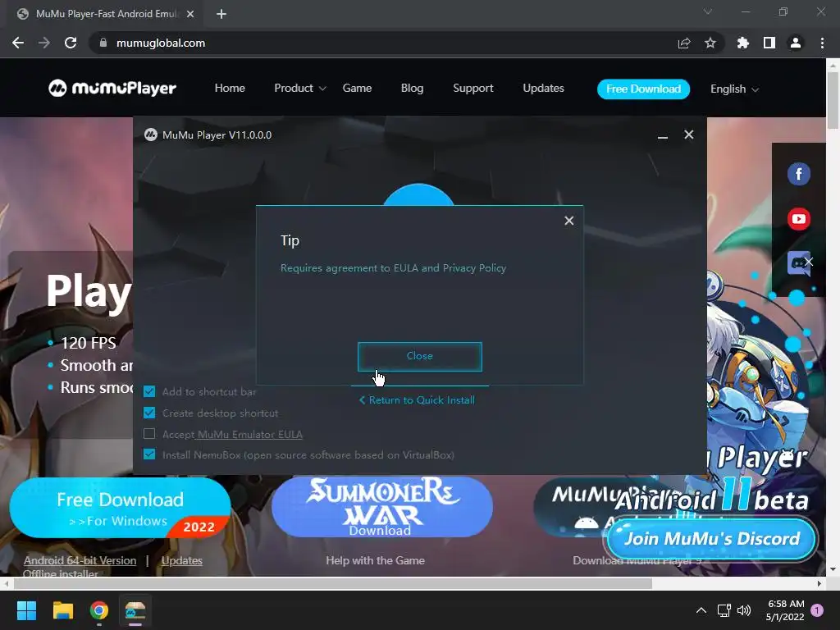Reload the current page

pyautogui.click(x=71, y=43)
